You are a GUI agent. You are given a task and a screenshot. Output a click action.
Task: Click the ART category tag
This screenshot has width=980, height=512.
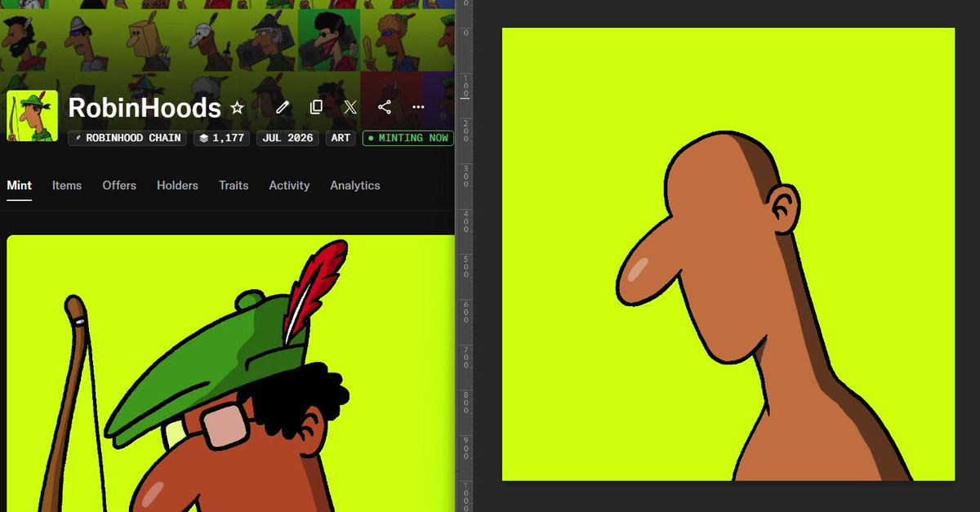pos(341,138)
